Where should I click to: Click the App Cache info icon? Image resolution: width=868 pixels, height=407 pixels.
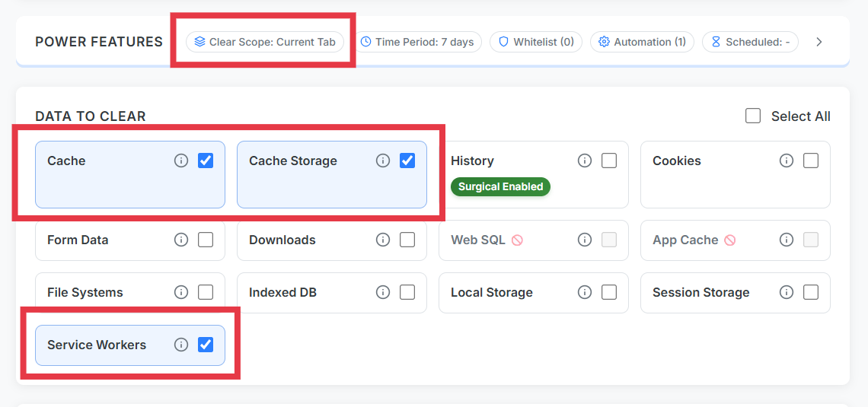(787, 240)
